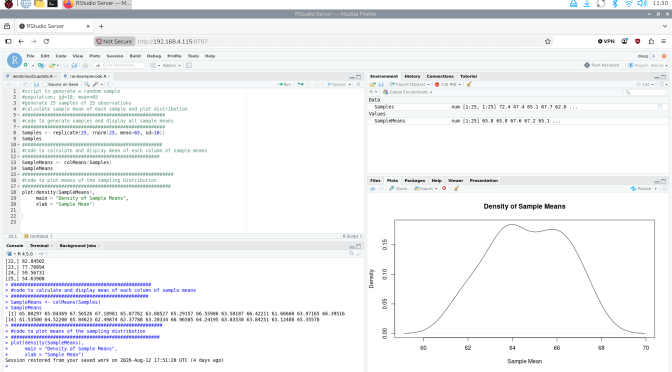Click the Bluetooth icon in system tray
This screenshot has height=372, width=672.
pyautogui.click(x=615, y=4)
